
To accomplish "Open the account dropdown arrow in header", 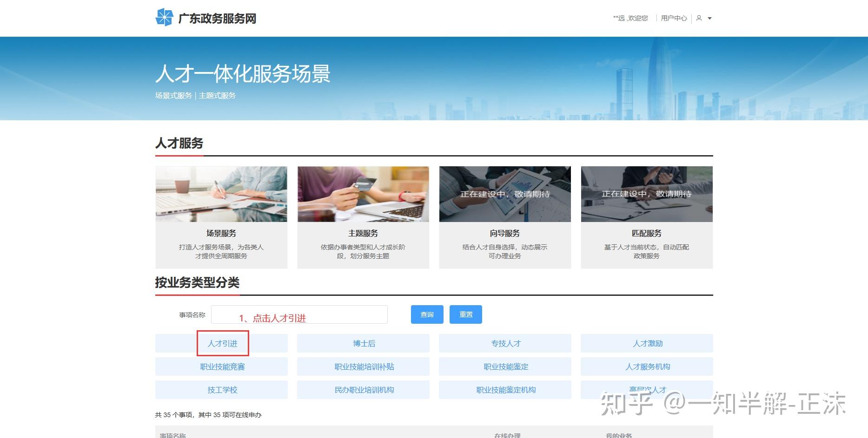I will coord(710,19).
